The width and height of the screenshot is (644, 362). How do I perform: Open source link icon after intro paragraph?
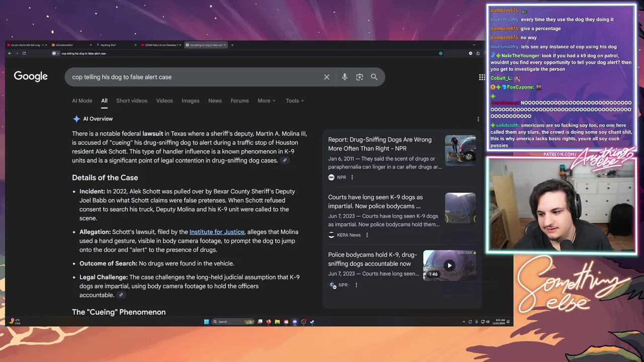tap(285, 160)
